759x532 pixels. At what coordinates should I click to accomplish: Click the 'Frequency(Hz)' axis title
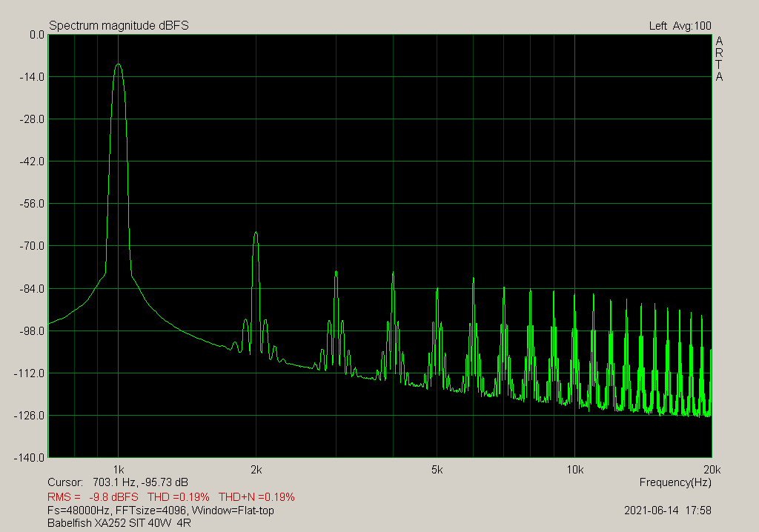pyautogui.click(x=675, y=482)
